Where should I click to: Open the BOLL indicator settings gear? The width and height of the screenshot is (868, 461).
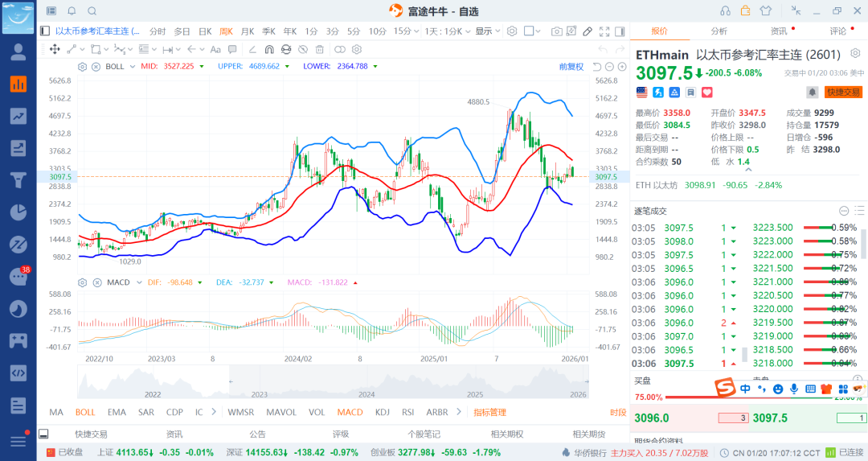pos(83,66)
